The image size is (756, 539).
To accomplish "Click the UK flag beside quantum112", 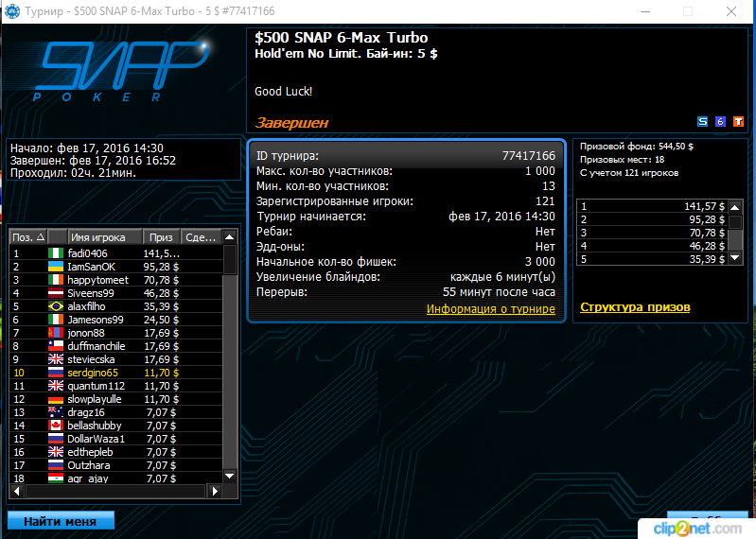I will pyautogui.click(x=56, y=386).
